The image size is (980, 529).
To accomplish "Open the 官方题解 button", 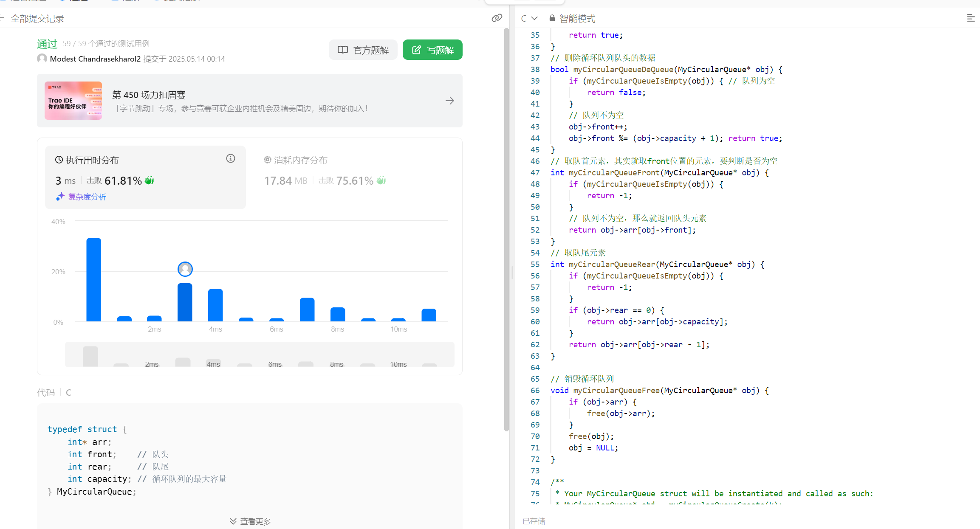I will (x=363, y=50).
